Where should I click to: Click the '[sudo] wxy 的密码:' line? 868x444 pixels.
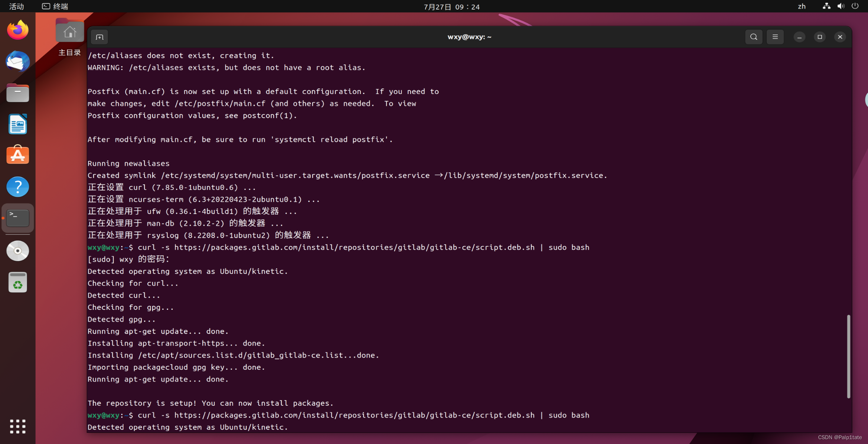pos(128,259)
